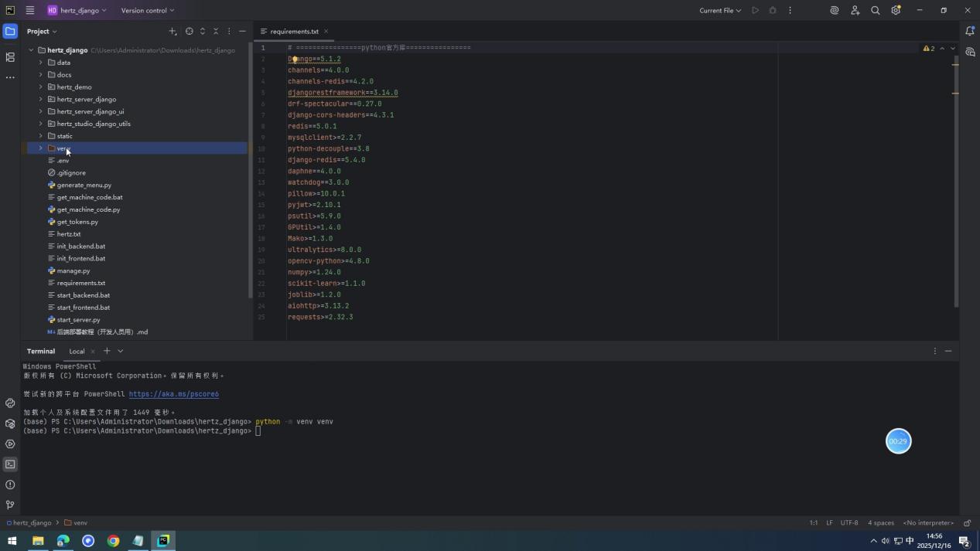Open the Problems tool window exclamation icon
The image size is (980, 551).
pyautogui.click(x=10, y=485)
